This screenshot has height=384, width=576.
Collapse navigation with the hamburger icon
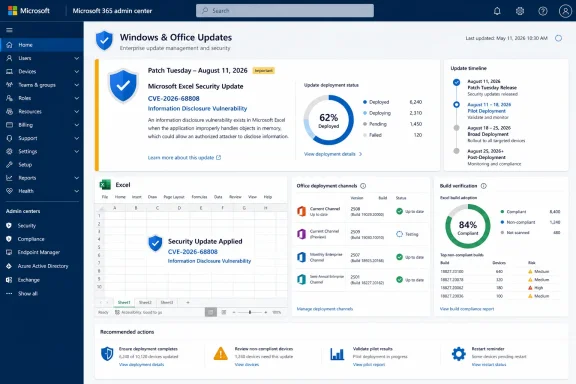click(10, 30)
